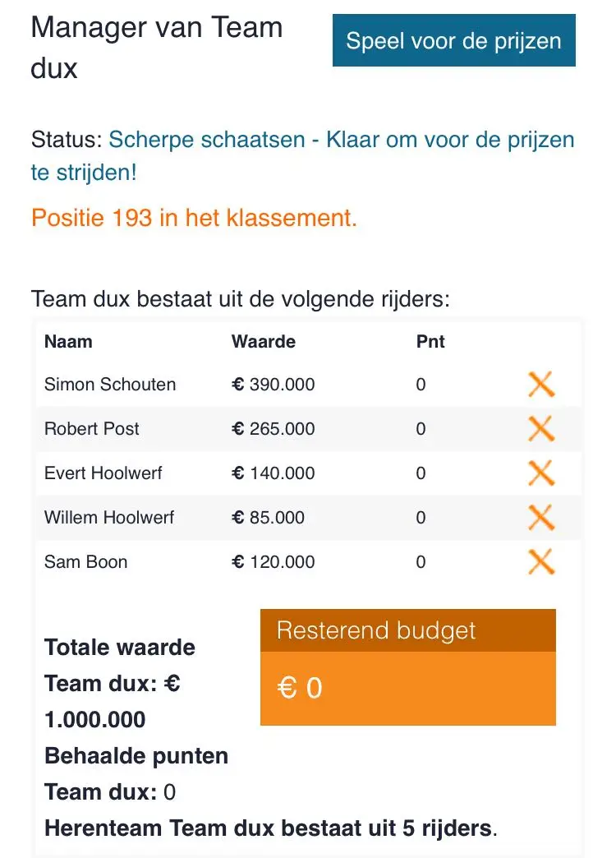Click the Positie 193 in het klassement text
Viewport: 616px width, 858px height.
click(194, 218)
